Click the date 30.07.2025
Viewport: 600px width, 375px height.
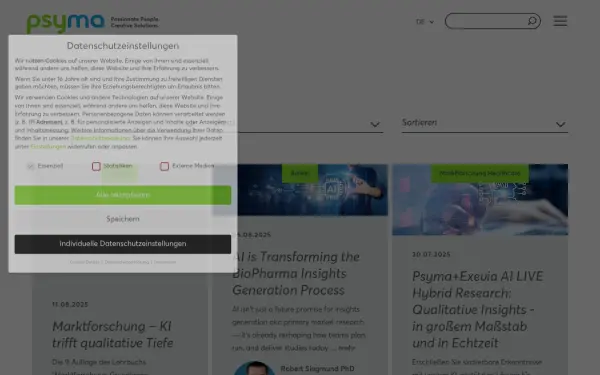point(431,254)
